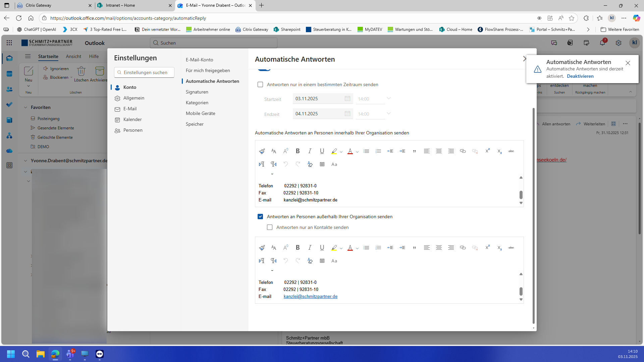The height and width of the screenshot is (362, 644).
Task: Select the Kalender settings category
Action: pyautogui.click(x=132, y=119)
